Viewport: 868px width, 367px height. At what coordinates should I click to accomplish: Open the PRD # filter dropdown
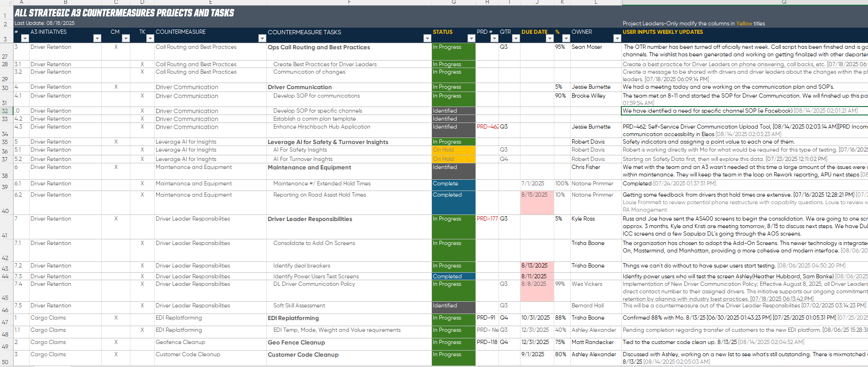coord(494,38)
